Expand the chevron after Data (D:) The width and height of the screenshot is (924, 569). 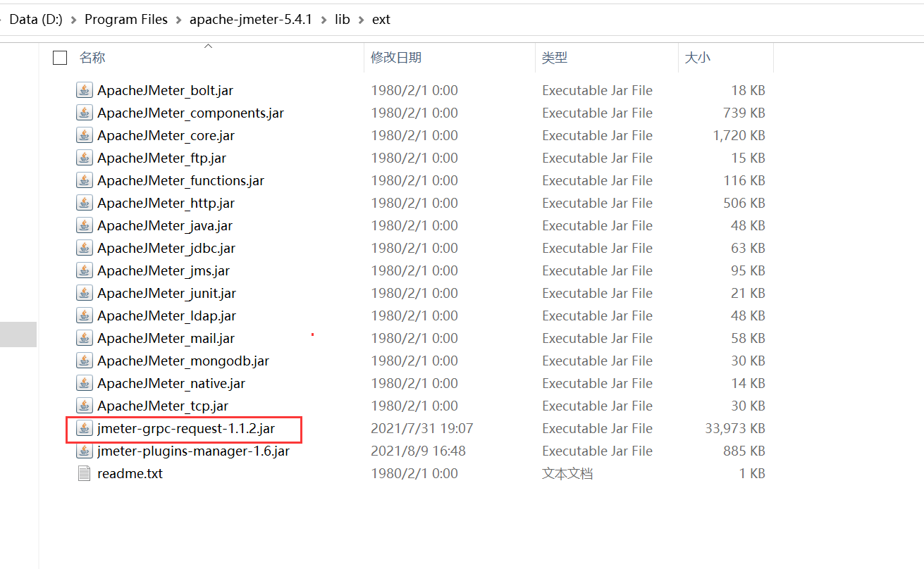[x=73, y=20]
